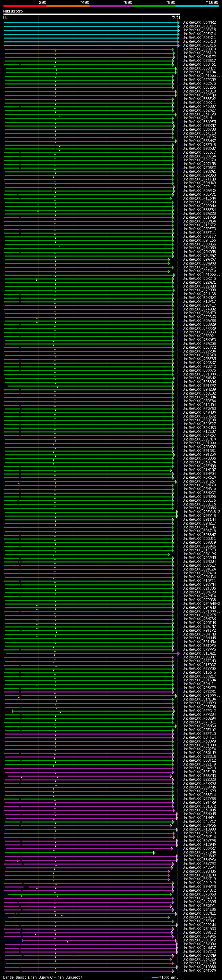
Task: Select the UniRef100_B9HVT8 label
Action: [x=199, y=887]
